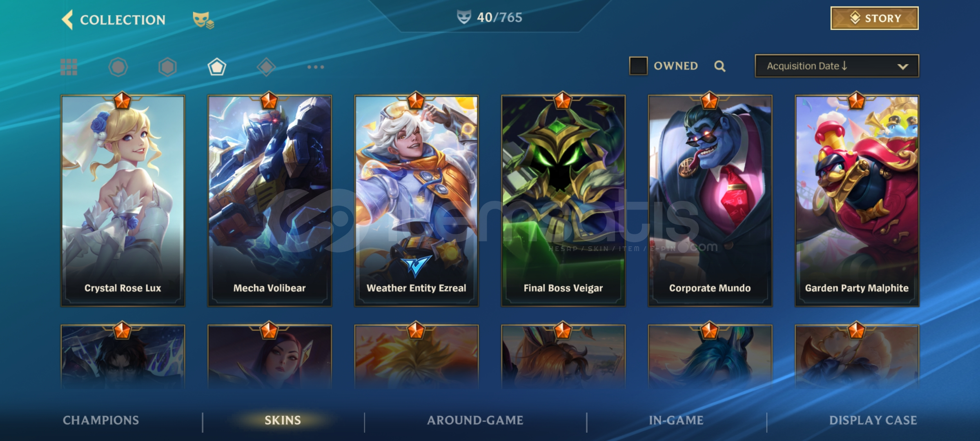
Task: View the Garden Party Malphite skin
Action: tap(857, 200)
